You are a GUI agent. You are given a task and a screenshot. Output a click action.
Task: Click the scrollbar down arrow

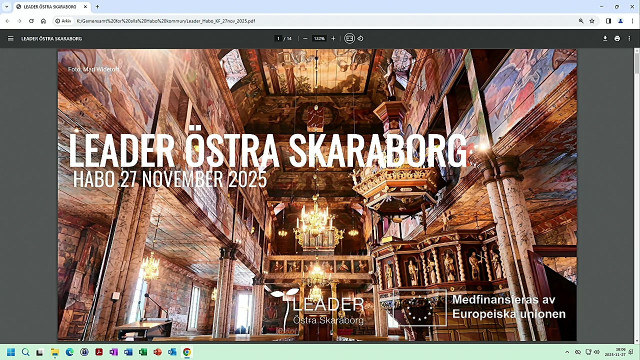pos(636,341)
